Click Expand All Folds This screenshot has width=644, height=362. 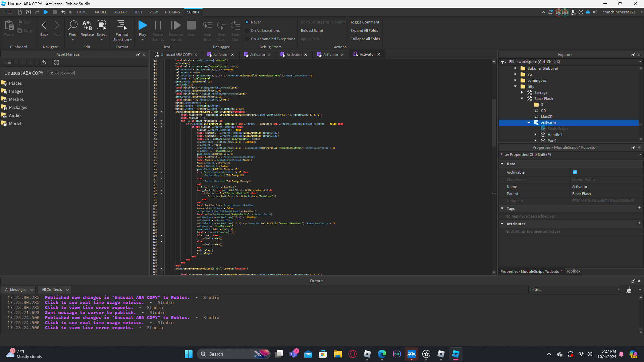364,31
